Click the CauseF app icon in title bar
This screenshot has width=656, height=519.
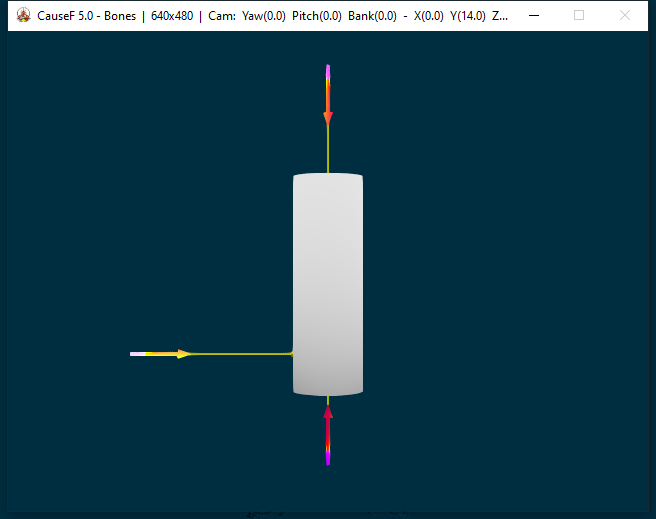pyautogui.click(x=24, y=16)
